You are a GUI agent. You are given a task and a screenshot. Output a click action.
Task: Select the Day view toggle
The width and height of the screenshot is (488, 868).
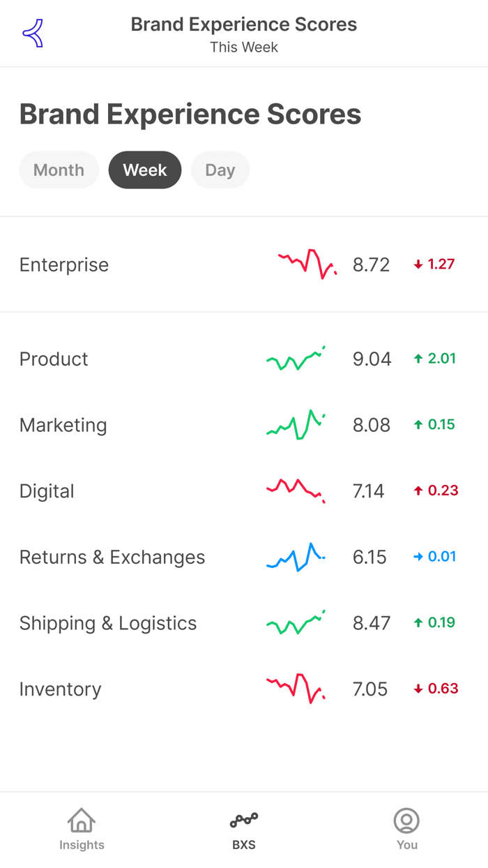click(220, 170)
